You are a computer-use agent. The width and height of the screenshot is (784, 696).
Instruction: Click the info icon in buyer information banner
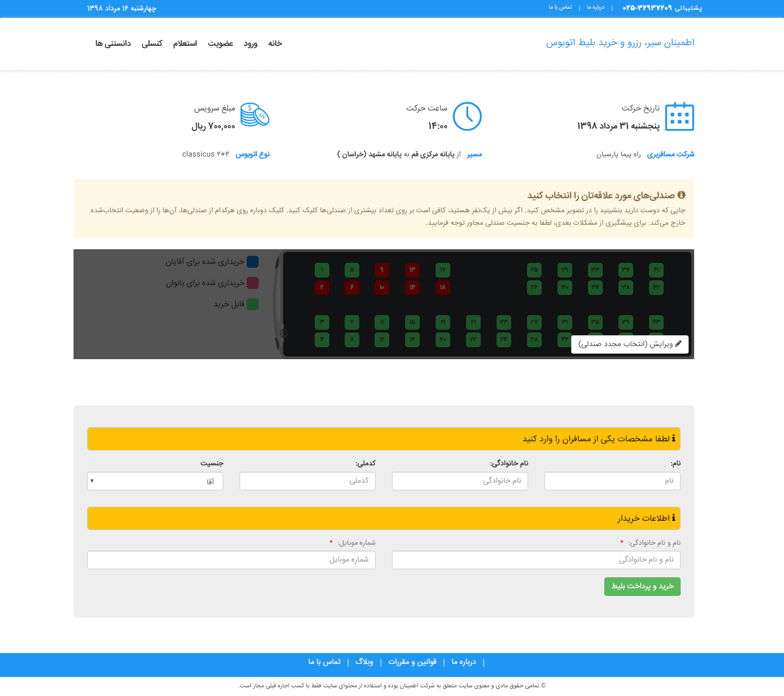[x=673, y=518]
